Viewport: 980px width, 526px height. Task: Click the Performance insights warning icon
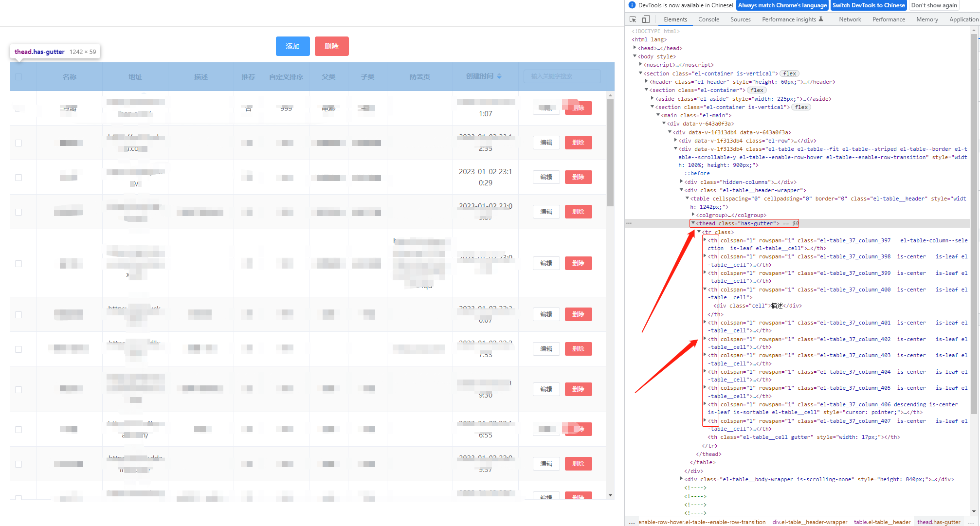pos(821,18)
